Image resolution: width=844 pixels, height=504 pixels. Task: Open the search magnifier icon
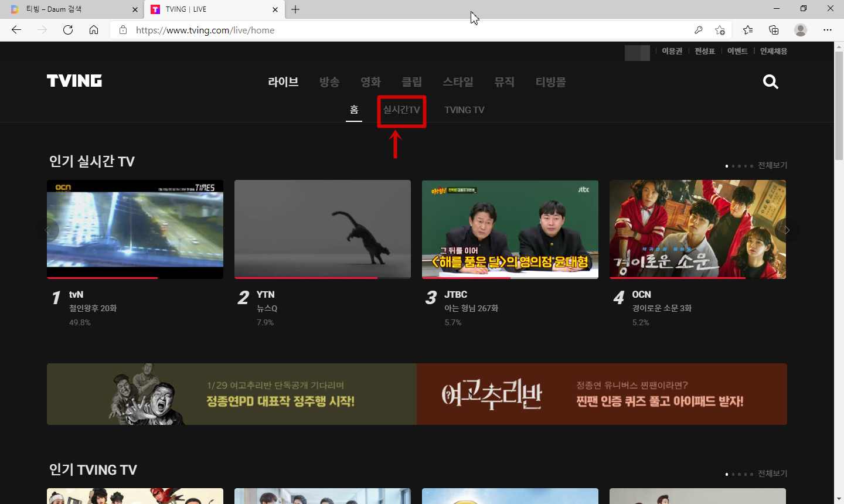[x=771, y=82]
